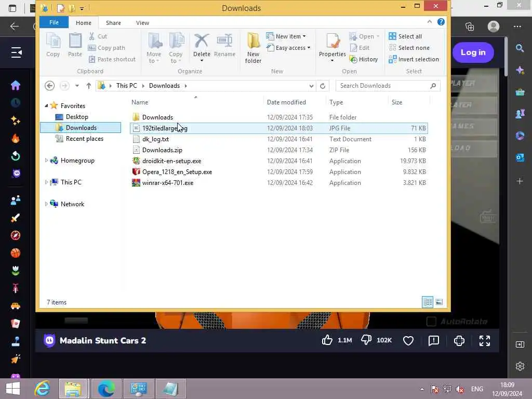Click Copy path in Clipboard group
The width and height of the screenshot is (532, 399).
tap(107, 48)
